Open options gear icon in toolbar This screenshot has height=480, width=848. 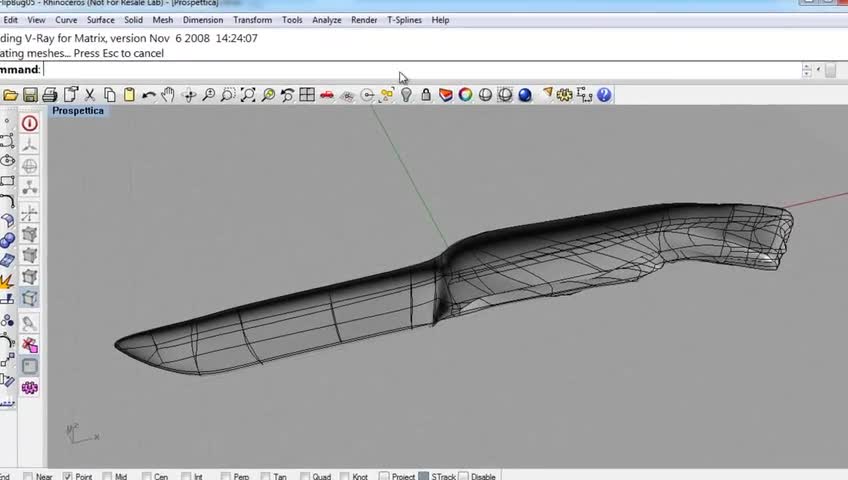coord(565,95)
